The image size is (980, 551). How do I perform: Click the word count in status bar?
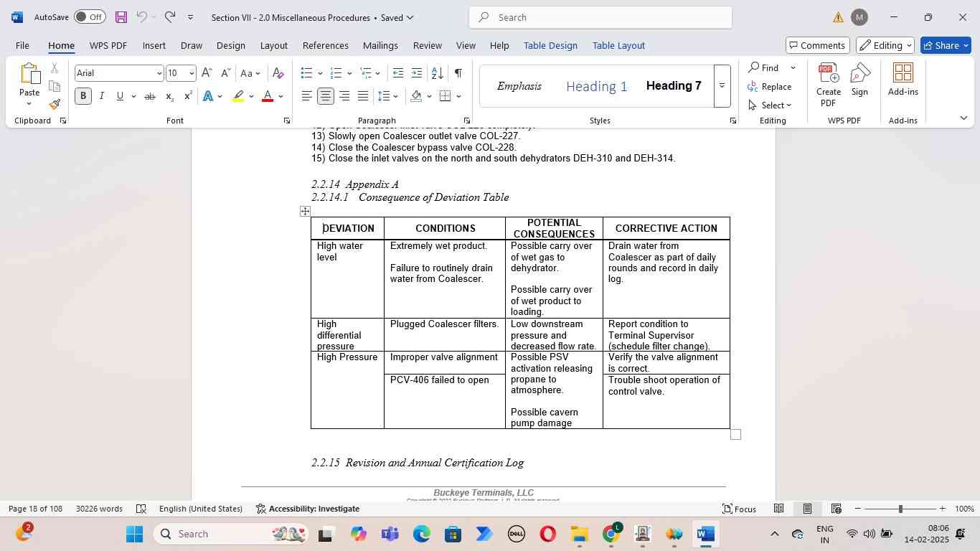pos(99,509)
